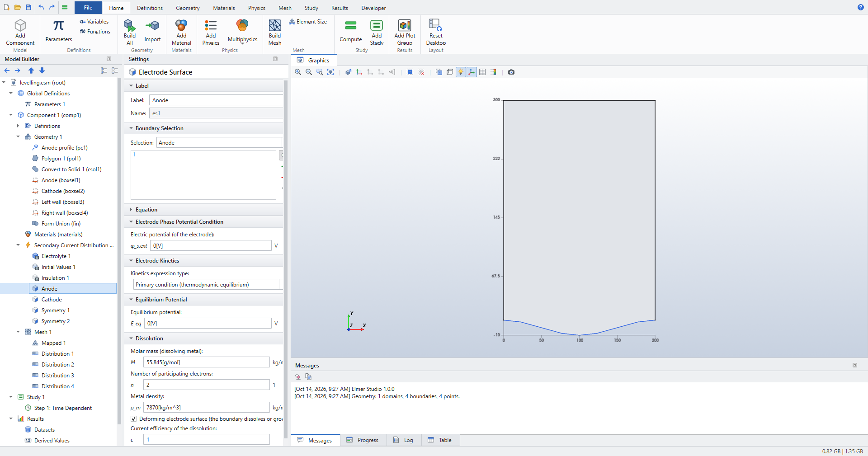This screenshot has height=456, width=868.
Task: Move node up in Model Builder
Action: tap(31, 71)
